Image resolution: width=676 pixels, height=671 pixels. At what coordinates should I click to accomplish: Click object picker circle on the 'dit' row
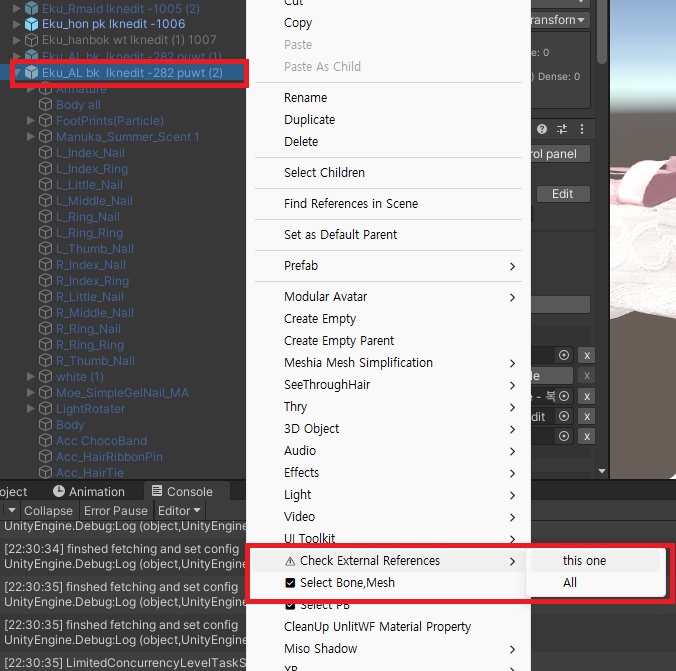click(564, 416)
